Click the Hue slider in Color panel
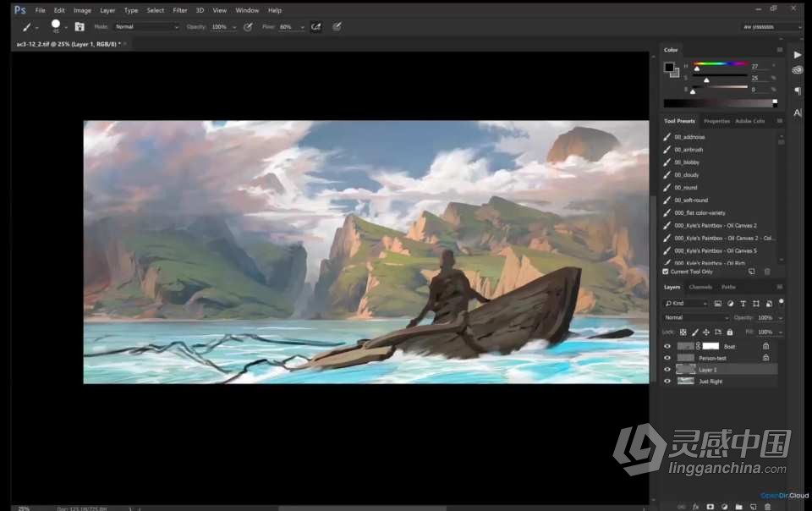 pyautogui.click(x=720, y=65)
